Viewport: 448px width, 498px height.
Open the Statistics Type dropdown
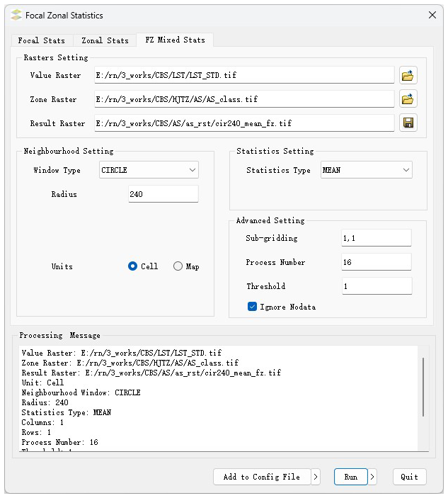pyautogui.click(x=366, y=170)
